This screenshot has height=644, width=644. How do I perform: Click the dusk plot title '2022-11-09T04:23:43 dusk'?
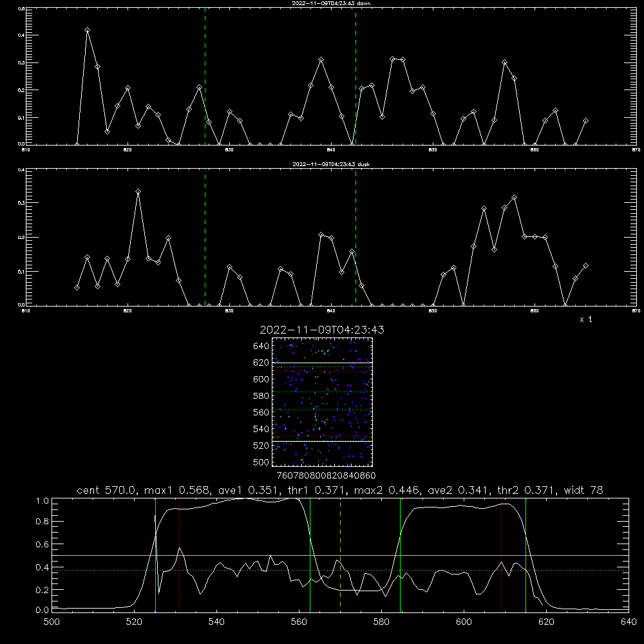point(331,164)
